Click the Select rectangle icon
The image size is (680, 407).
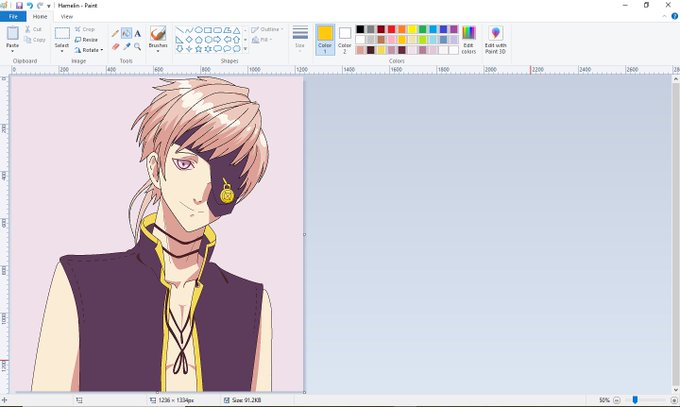(x=62, y=33)
